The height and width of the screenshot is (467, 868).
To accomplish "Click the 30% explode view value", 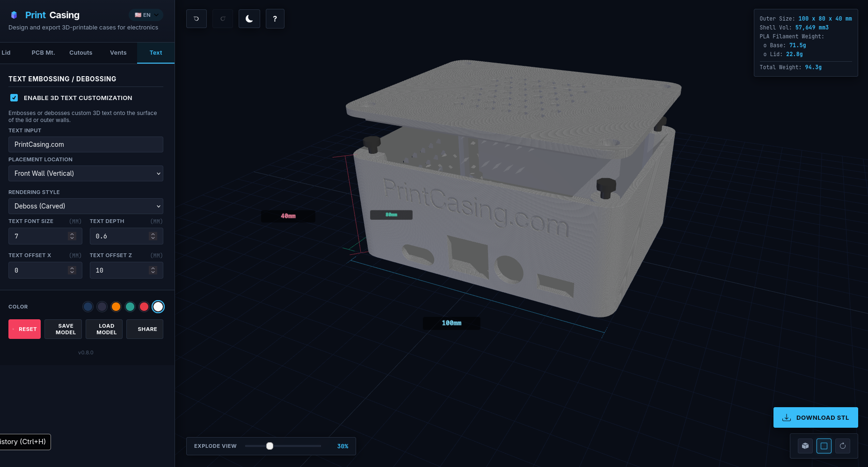I will point(343,446).
